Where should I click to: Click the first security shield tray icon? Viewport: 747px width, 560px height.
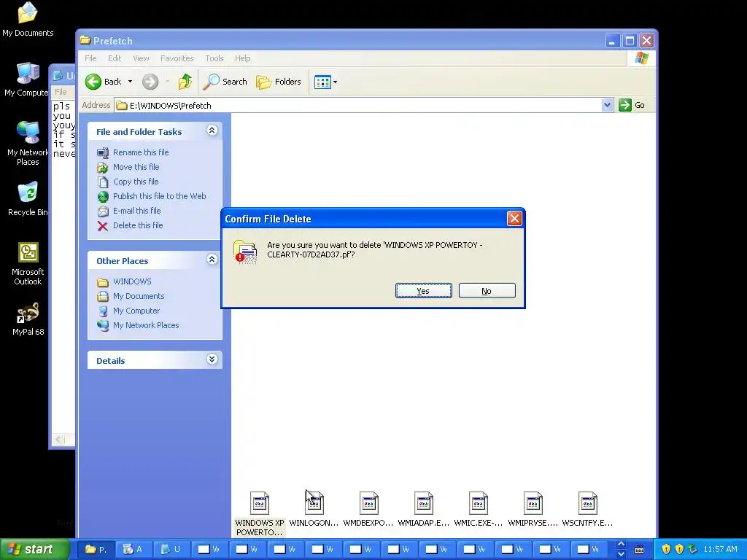pyautogui.click(x=666, y=550)
